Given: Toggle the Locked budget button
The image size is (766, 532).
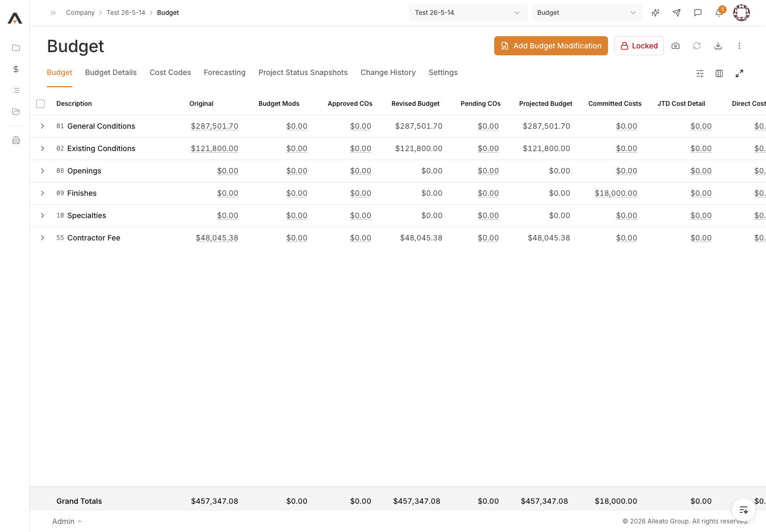Looking at the screenshot, I should click(639, 46).
